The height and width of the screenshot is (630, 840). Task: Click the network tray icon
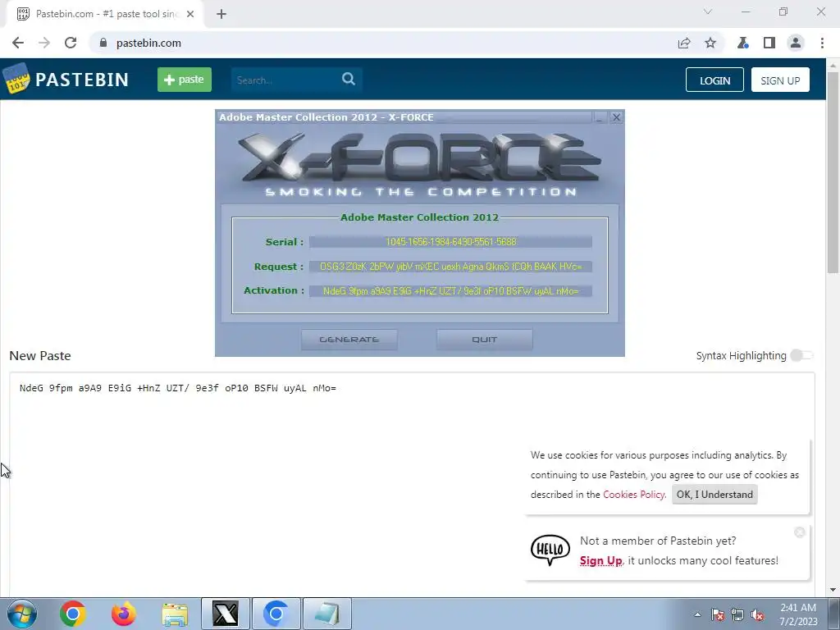point(737,614)
